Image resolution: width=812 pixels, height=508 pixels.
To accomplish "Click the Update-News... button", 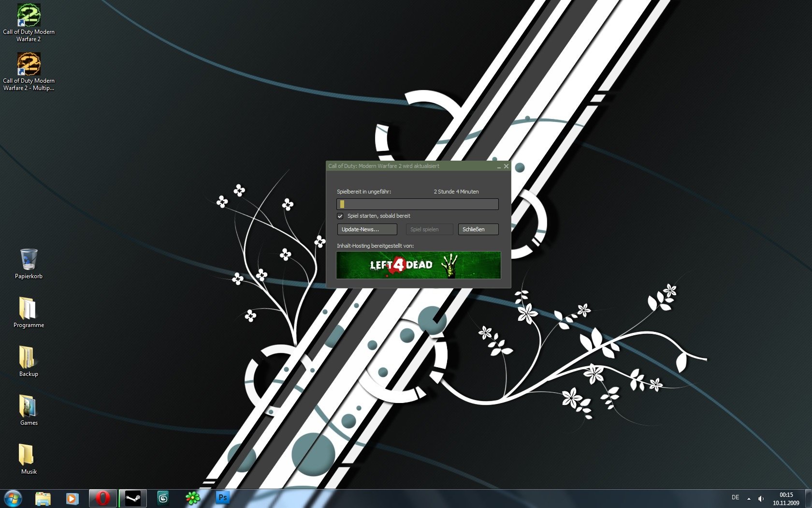I will click(x=367, y=229).
